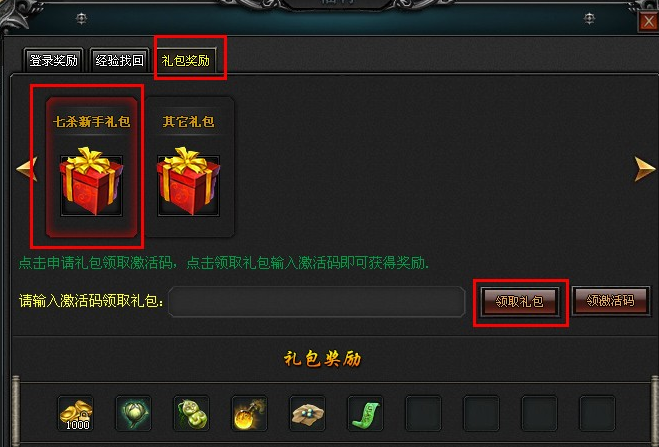Click the flaming golden orb reward icon
The height and width of the screenshot is (447, 659).
point(249,413)
